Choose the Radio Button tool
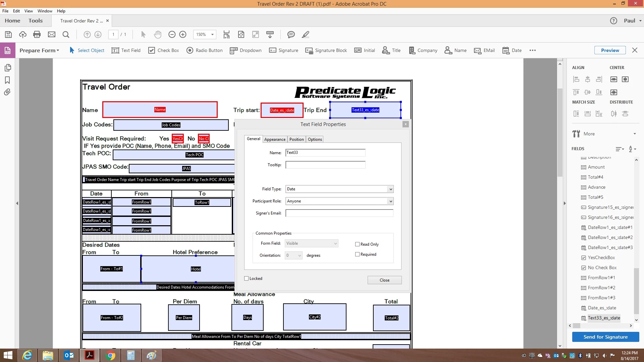 pos(205,50)
